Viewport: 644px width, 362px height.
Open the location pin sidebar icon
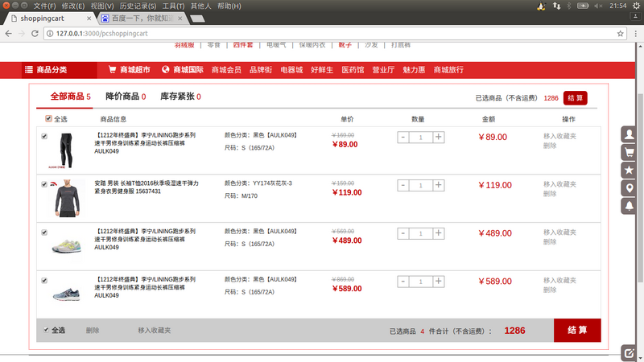[629, 188]
